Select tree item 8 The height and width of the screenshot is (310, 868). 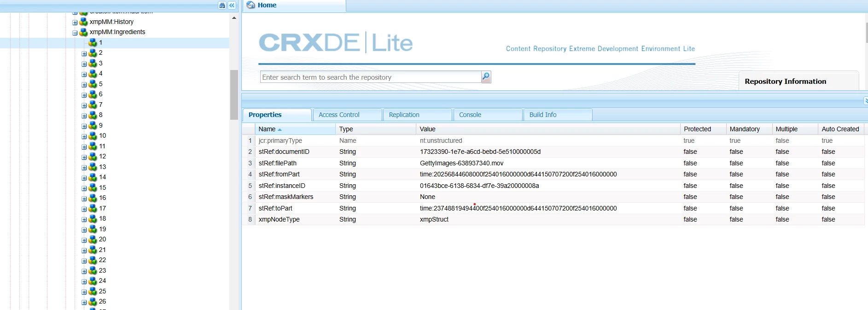click(x=100, y=115)
